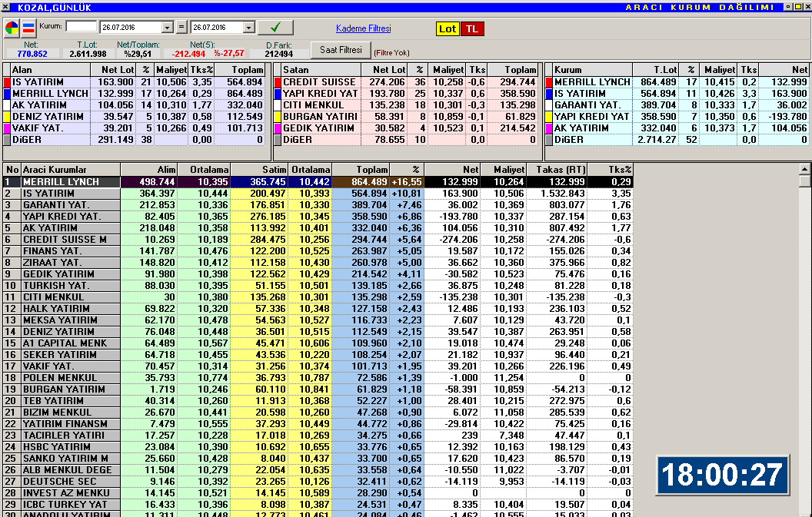Click into the Kurum input field
The image size is (812, 517).
coord(81,27)
